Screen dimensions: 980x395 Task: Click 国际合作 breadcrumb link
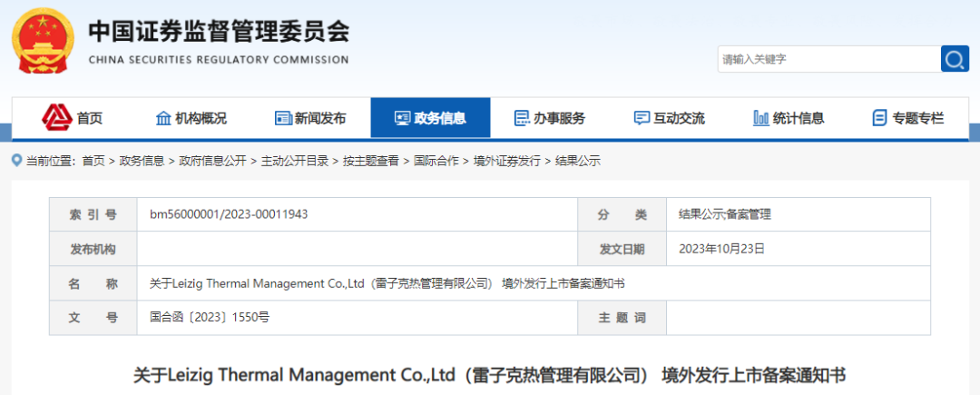(436, 162)
